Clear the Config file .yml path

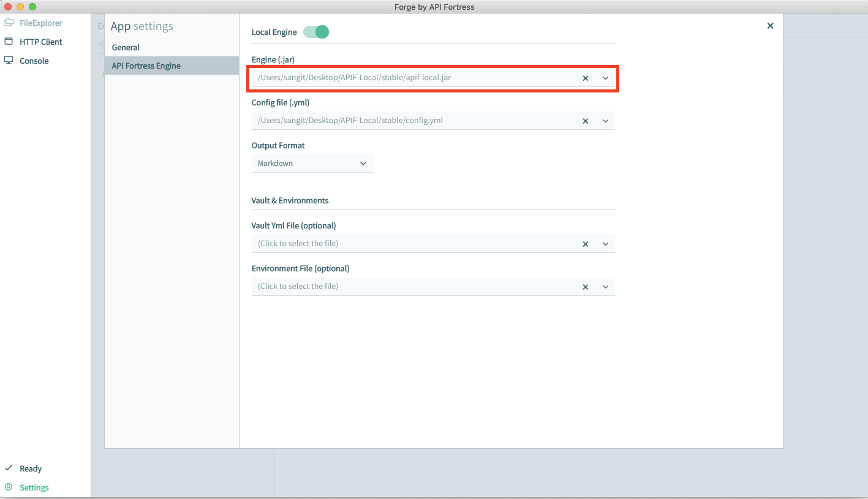tap(585, 121)
